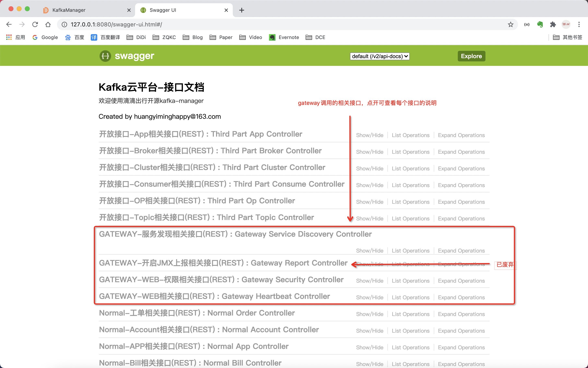Click the swagger logo icon
588x368 pixels.
(105, 56)
